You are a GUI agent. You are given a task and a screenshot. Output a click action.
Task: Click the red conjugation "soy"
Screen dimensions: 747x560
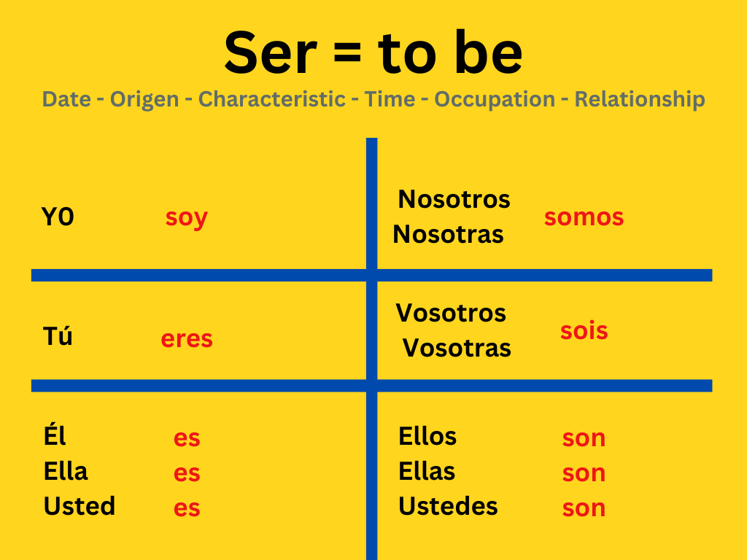(186, 217)
